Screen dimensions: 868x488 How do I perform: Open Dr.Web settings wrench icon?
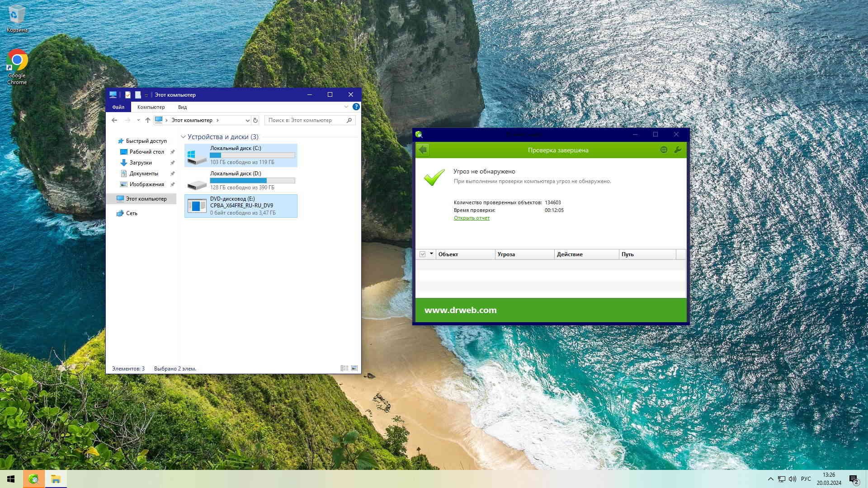[x=677, y=150]
